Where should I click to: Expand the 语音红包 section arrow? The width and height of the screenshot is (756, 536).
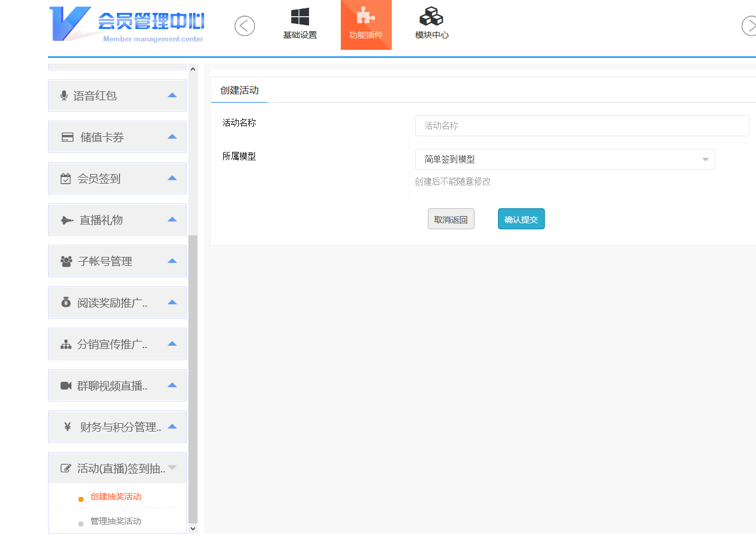click(172, 95)
